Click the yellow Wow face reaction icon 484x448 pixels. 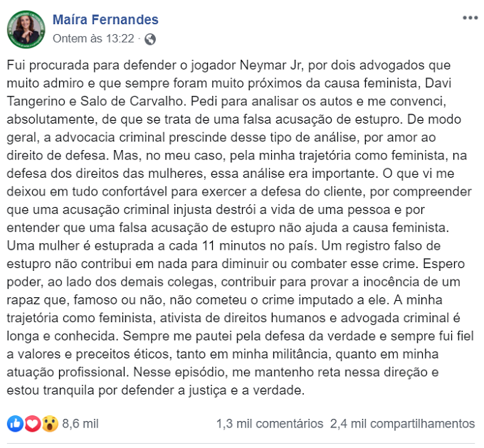(51, 424)
